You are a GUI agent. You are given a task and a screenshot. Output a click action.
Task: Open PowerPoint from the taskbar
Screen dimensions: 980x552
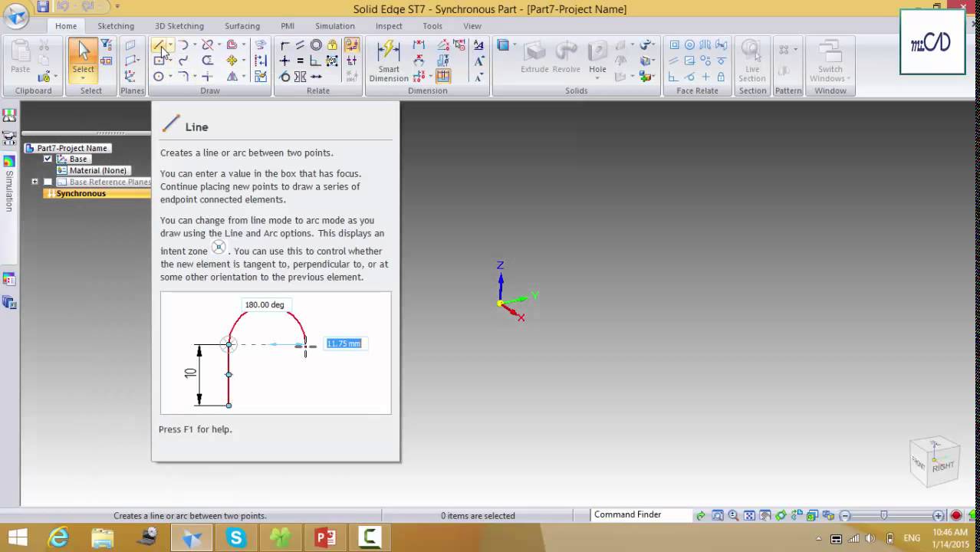coord(325,537)
